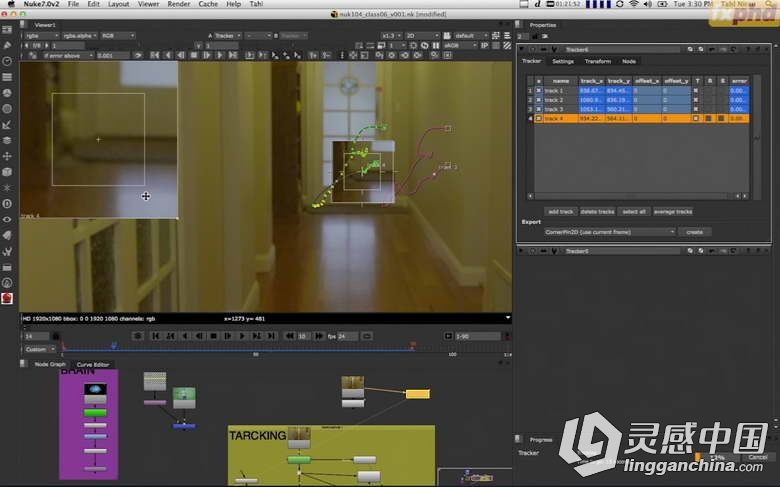Viewport: 780px width, 487px height.
Task: Toggle the timeline frame lock icon
Action: click(x=56, y=336)
